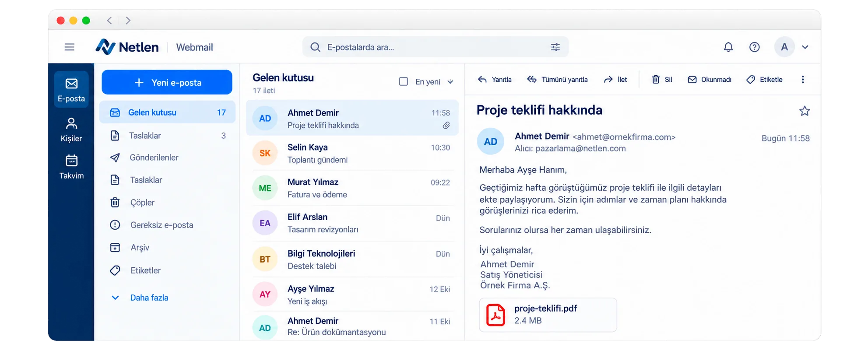The image size is (868, 347).
Task: Open the En yeni sort dropdown
Action: (434, 82)
